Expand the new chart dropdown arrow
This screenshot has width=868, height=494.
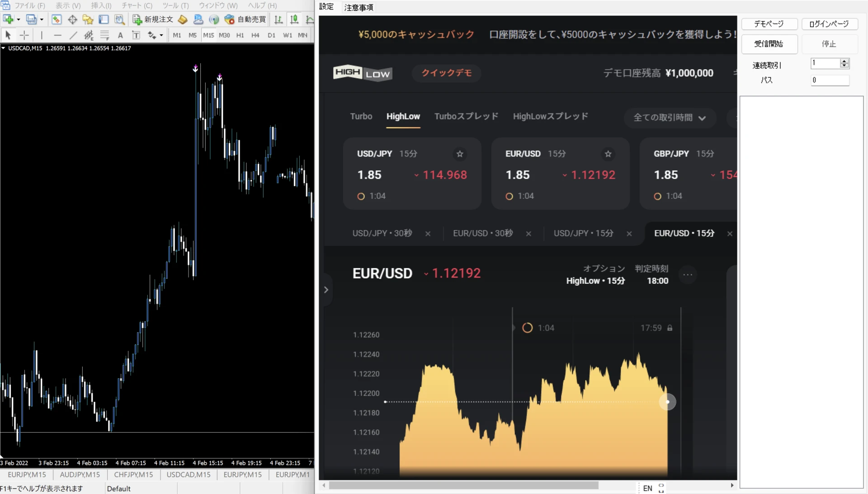(x=18, y=19)
